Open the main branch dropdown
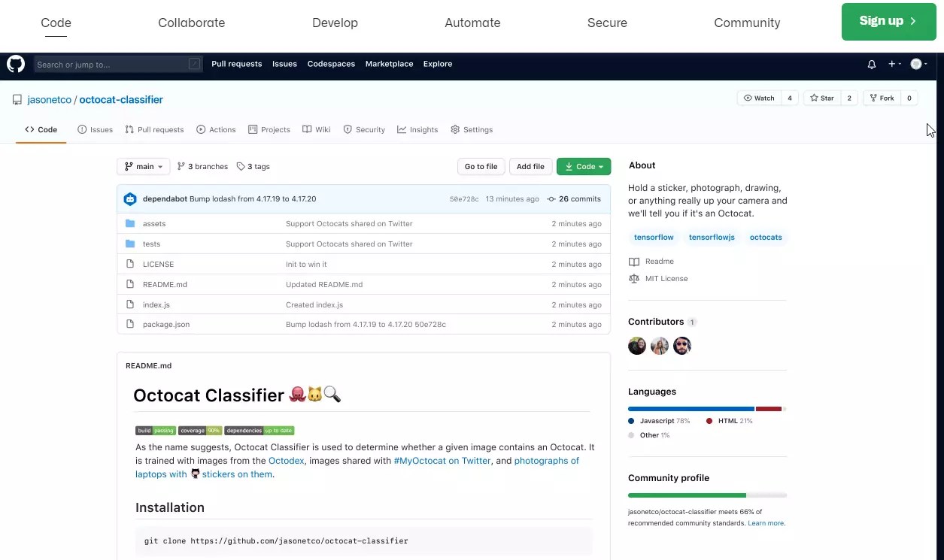The image size is (944, 560). 143,166
